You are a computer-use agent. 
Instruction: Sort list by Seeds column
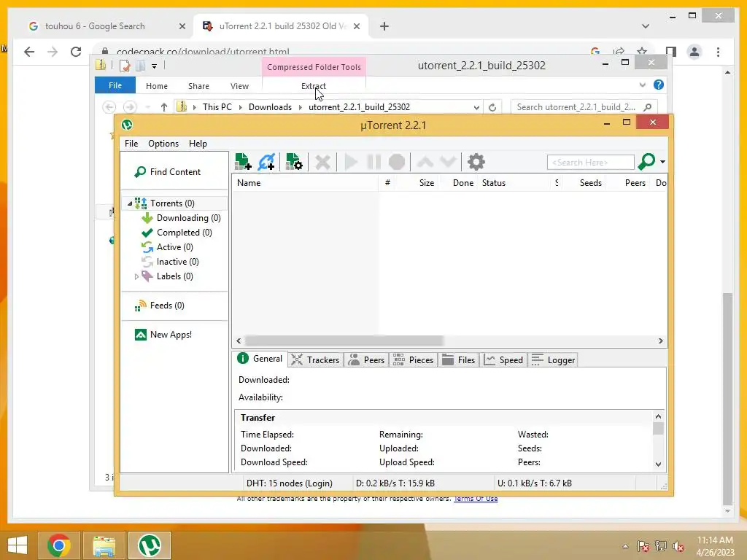point(584,183)
